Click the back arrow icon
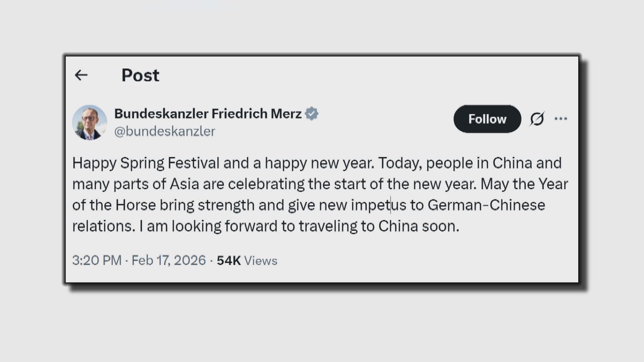Viewport: 644px width, 362px height. click(81, 75)
